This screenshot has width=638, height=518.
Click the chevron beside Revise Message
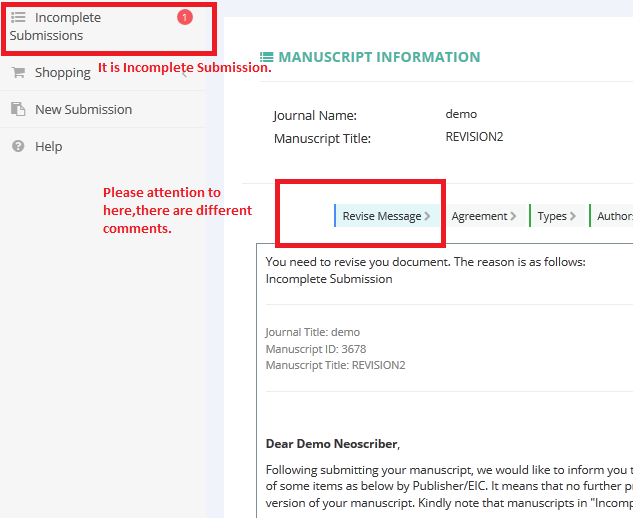[x=427, y=216]
